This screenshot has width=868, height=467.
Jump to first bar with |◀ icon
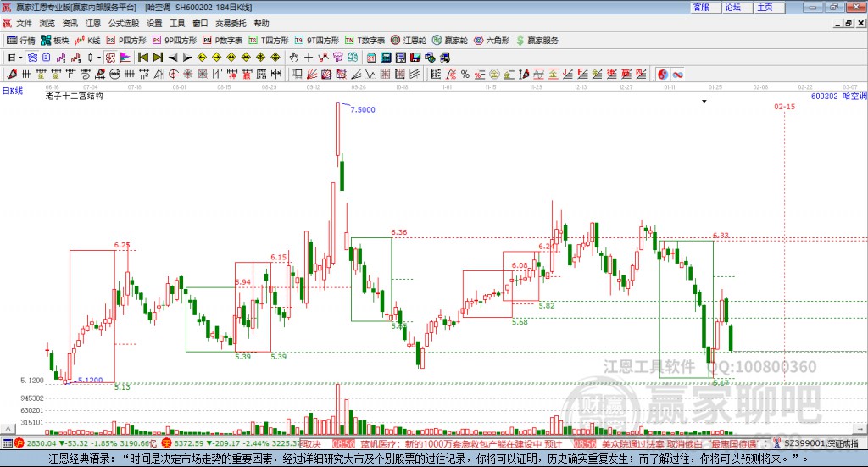point(142,58)
